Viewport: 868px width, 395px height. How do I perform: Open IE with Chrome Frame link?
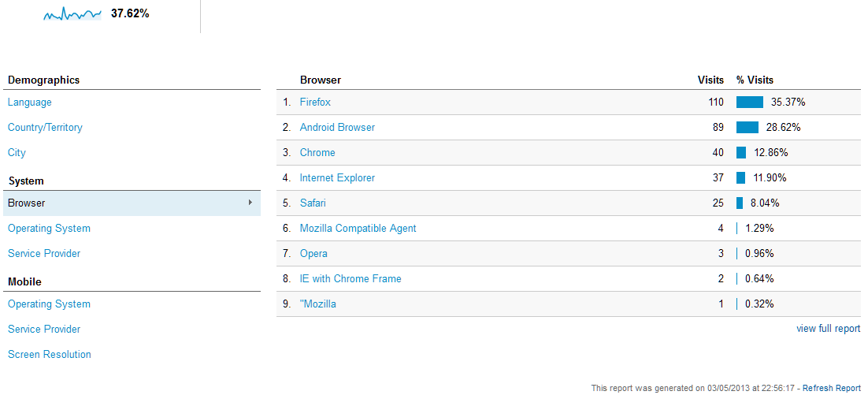tap(351, 278)
